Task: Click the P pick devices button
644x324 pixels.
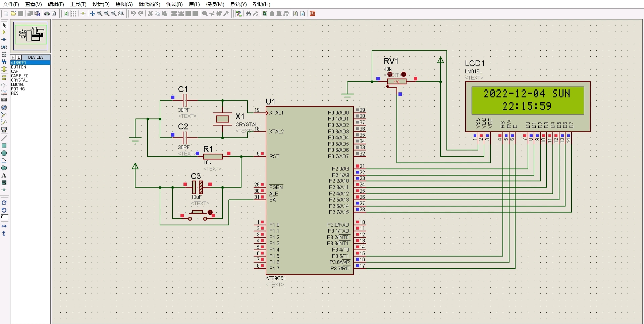Action: pyautogui.click(x=13, y=57)
